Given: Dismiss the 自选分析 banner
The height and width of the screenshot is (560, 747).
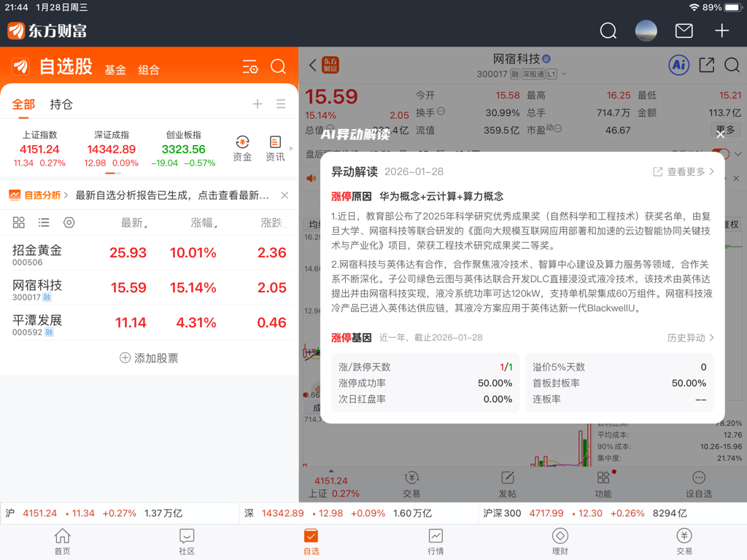Looking at the screenshot, I should (x=285, y=195).
